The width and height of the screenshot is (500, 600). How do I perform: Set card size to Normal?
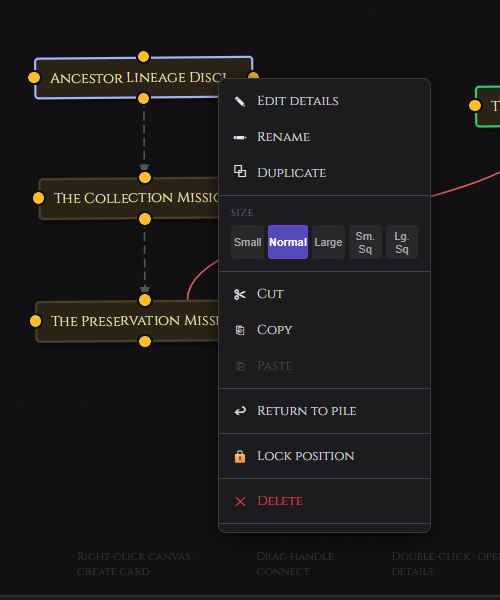[288, 242]
